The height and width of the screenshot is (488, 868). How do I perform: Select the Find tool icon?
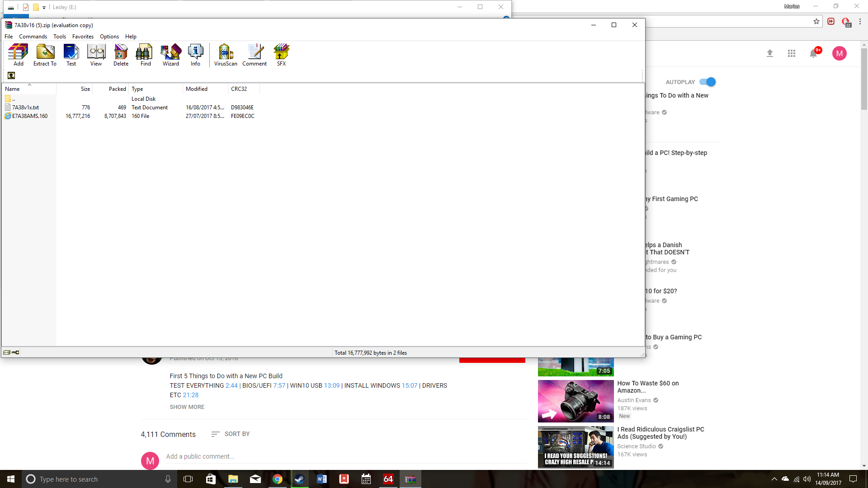tap(145, 54)
